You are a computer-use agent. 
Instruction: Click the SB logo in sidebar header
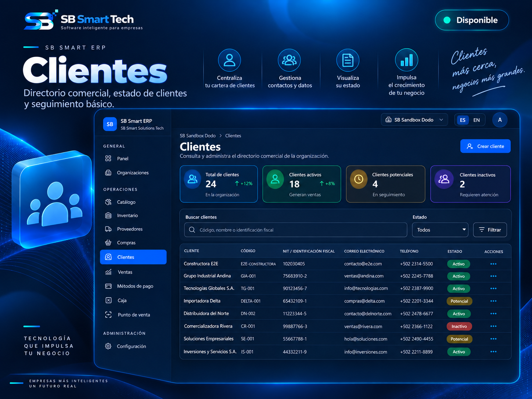click(x=110, y=124)
